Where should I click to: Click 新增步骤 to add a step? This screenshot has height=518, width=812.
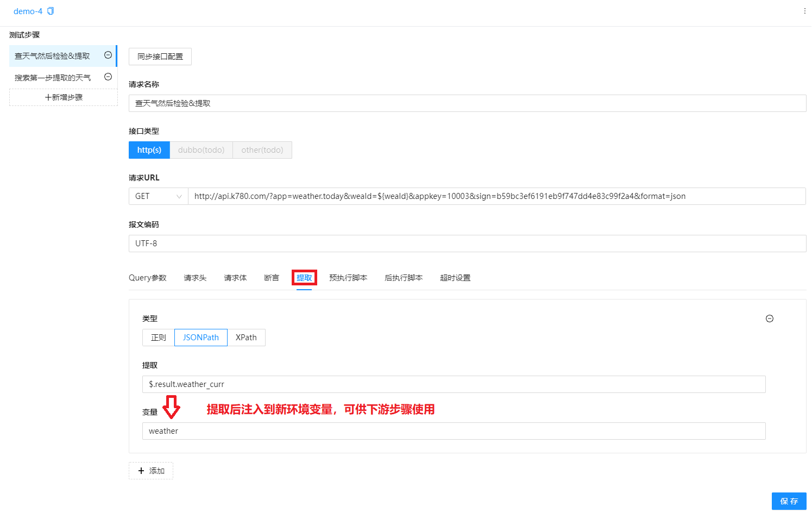click(x=64, y=97)
